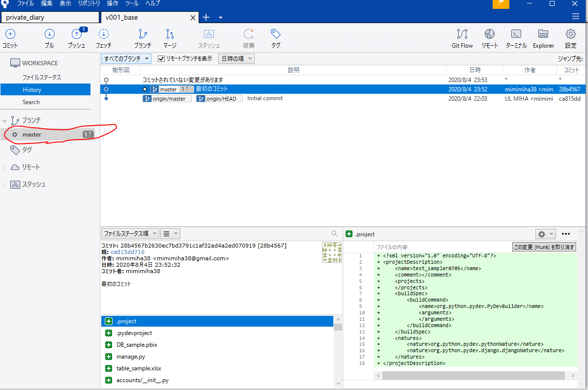Select table_sample.xlsx in file list

pyautogui.click(x=217, y=368)
